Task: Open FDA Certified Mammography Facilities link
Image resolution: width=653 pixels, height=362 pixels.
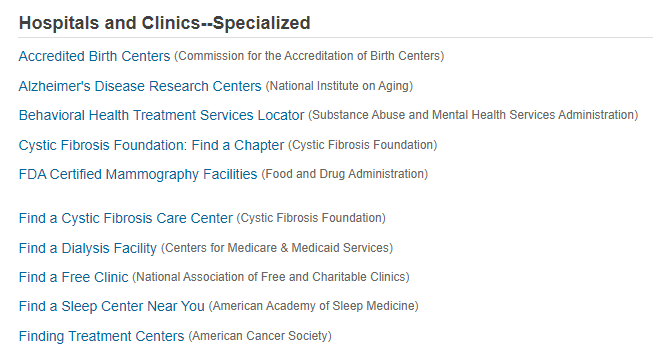Action: [138, 175]
